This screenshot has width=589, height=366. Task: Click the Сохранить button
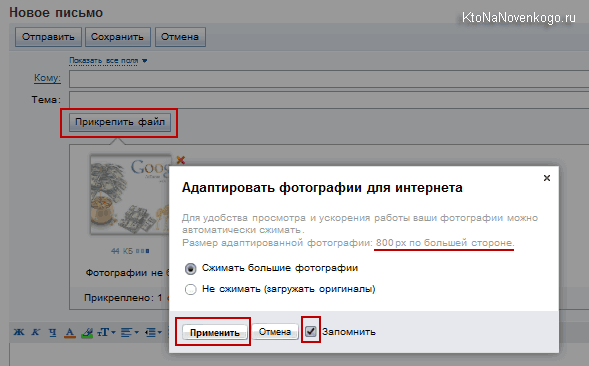[118, 37]
